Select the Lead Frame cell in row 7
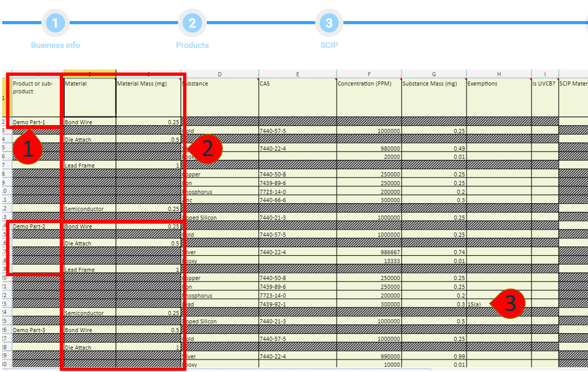Image resolution: width=588 pixels, height=372 pixels. click(90, 166)
